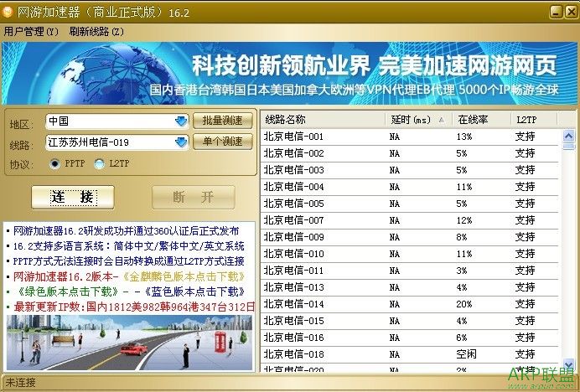This screenshot has height=392, width=580.
Task: Click the blue arrow icon in 地区 field
Action: (180, 121)
